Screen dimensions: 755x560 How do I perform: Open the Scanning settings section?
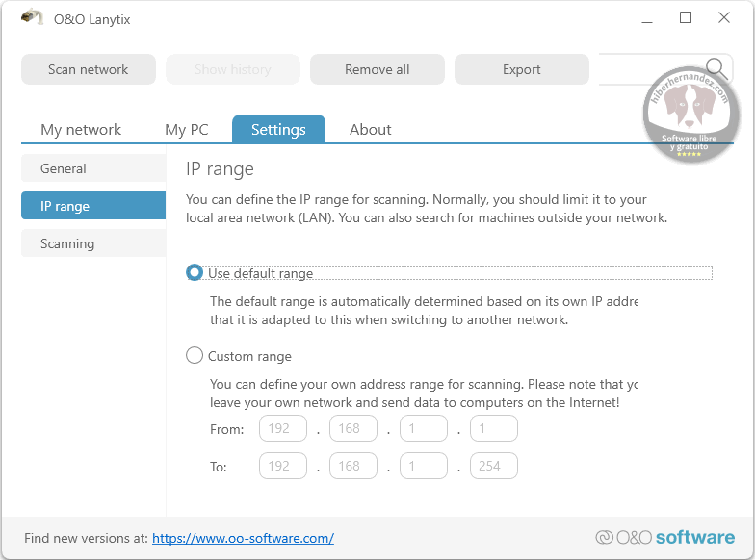pos(93,243)
